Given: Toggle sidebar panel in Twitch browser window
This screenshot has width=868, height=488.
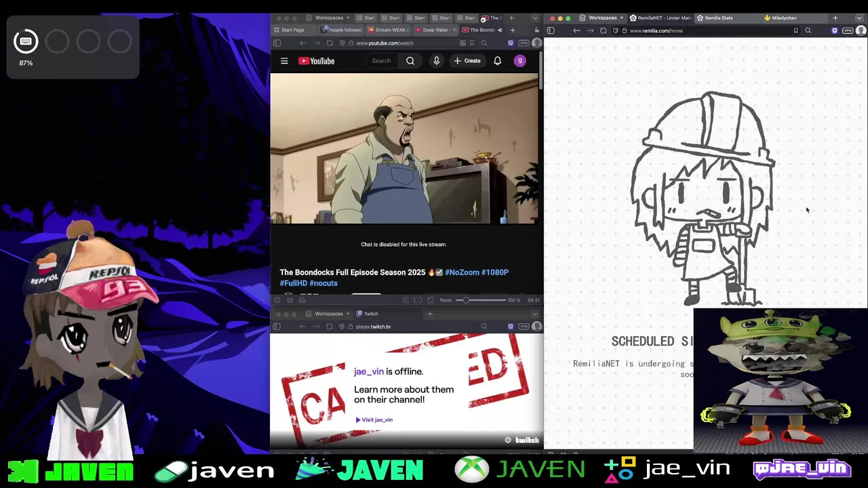Looking at the screenshot, I should (x=277, y=327).
